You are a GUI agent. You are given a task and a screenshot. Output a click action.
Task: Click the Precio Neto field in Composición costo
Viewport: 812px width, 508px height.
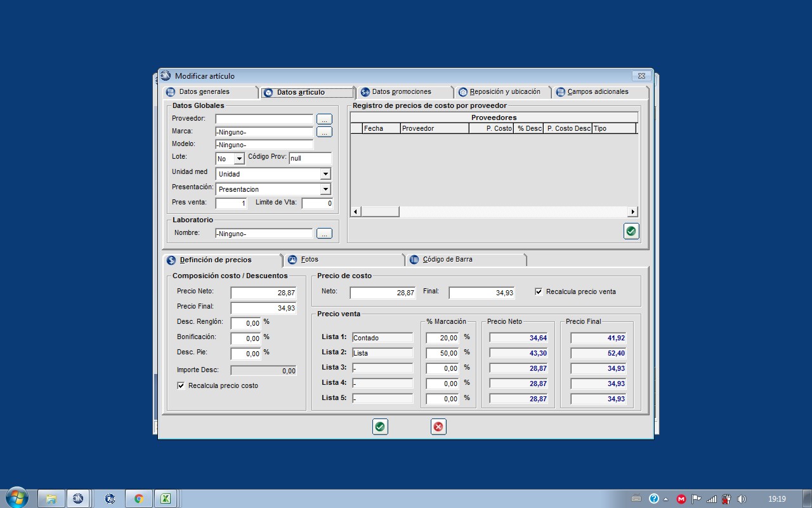[264, 293]
